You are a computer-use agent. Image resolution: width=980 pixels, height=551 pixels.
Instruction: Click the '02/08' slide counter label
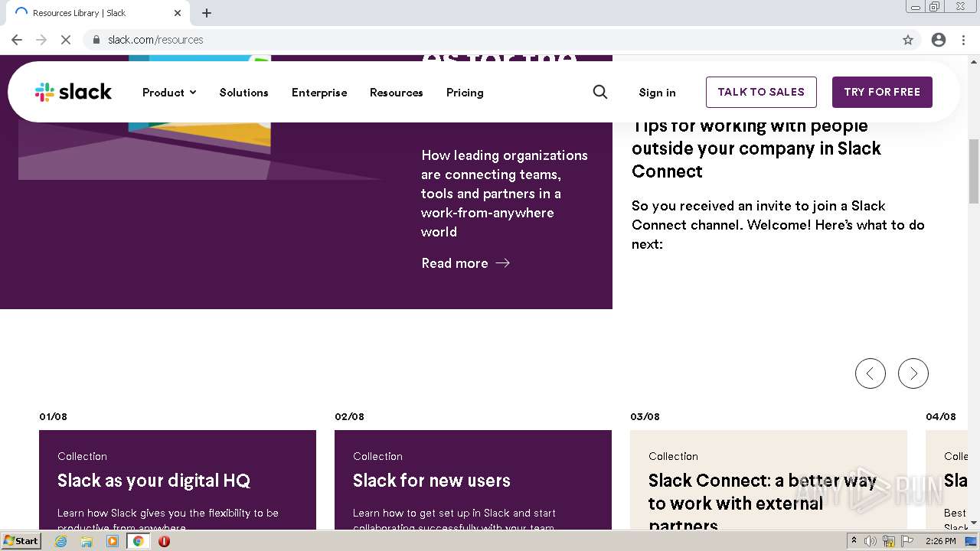pos(349,417)
